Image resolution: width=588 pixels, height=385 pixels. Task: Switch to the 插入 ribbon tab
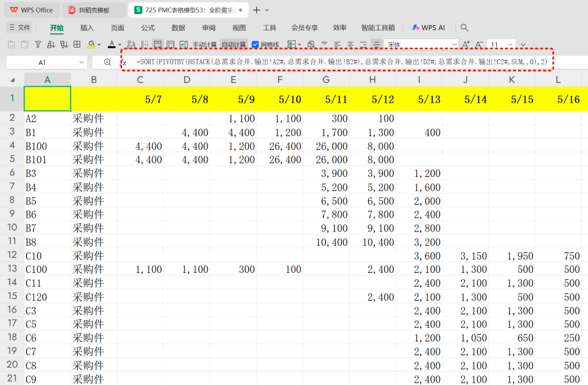(x=87, y=28)
